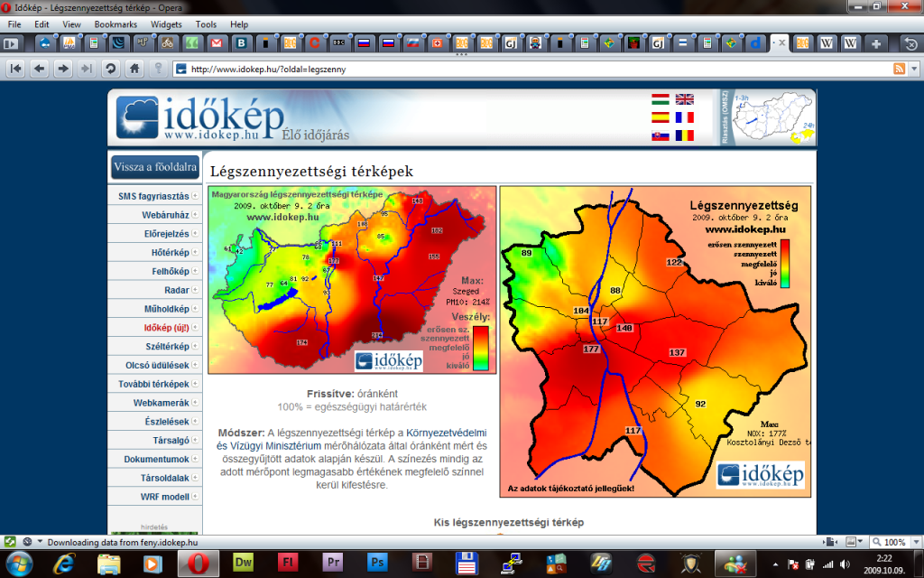Click the Vissza a főoldalra button

(155, 167)
